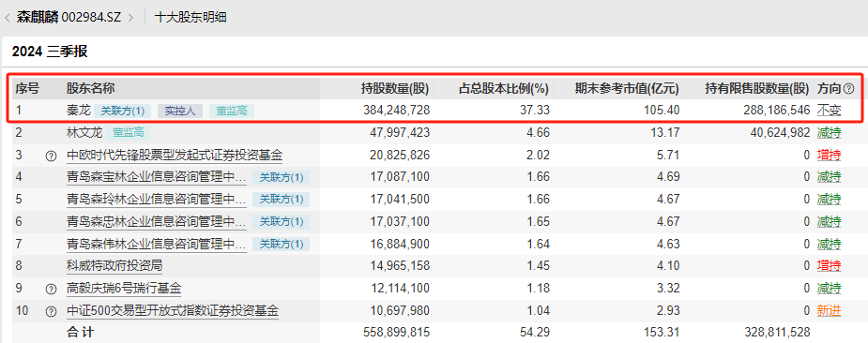
Task: Click 增持 link on row 3
Action: point(829,156)
